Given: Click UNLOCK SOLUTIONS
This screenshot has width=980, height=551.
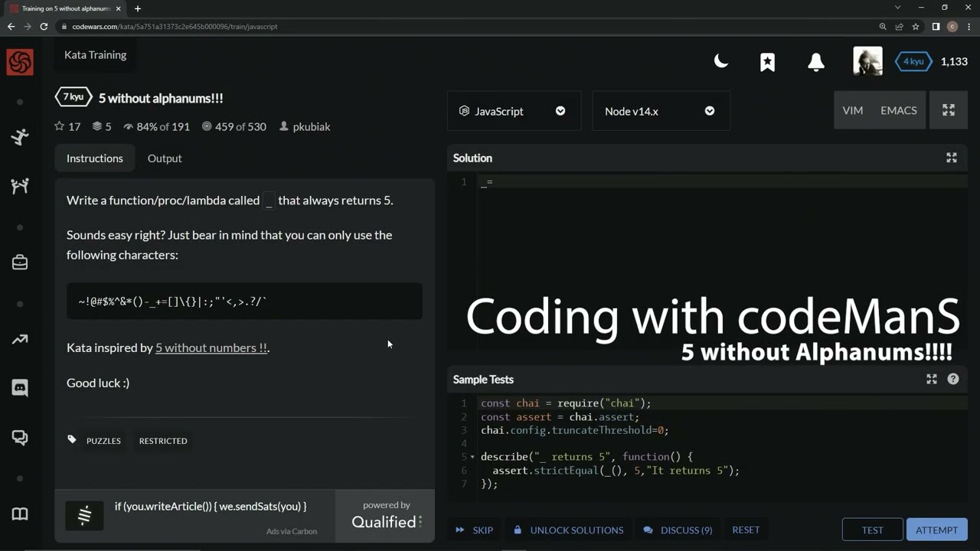Looking at the screenshot, I should (568, 530).
